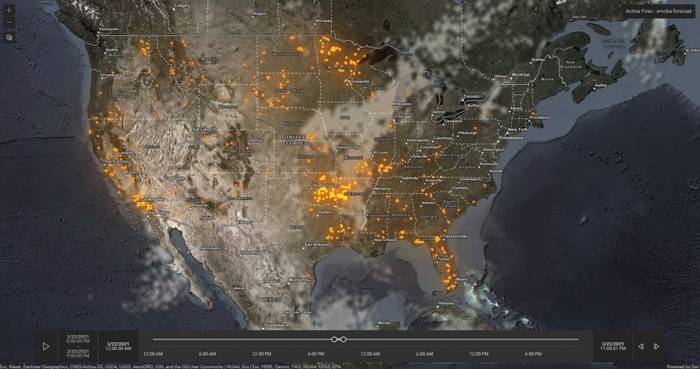Click the current time range display
This screenshot has width=700, height=369.
(x=78, y=346)
